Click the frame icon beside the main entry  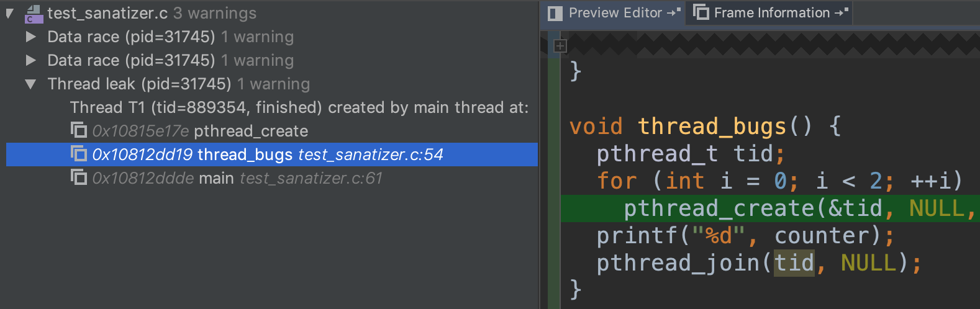click(x=78, y=177)
